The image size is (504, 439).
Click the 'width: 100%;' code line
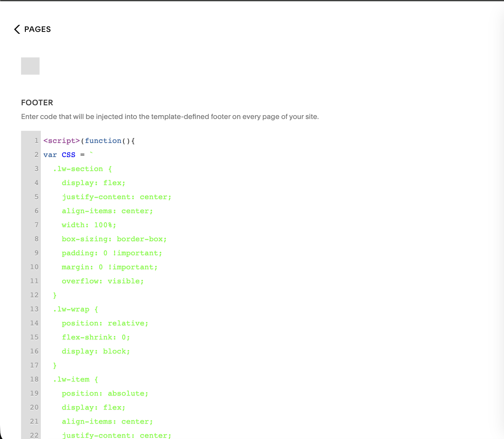pyautogui.click(x=89, y=225)
